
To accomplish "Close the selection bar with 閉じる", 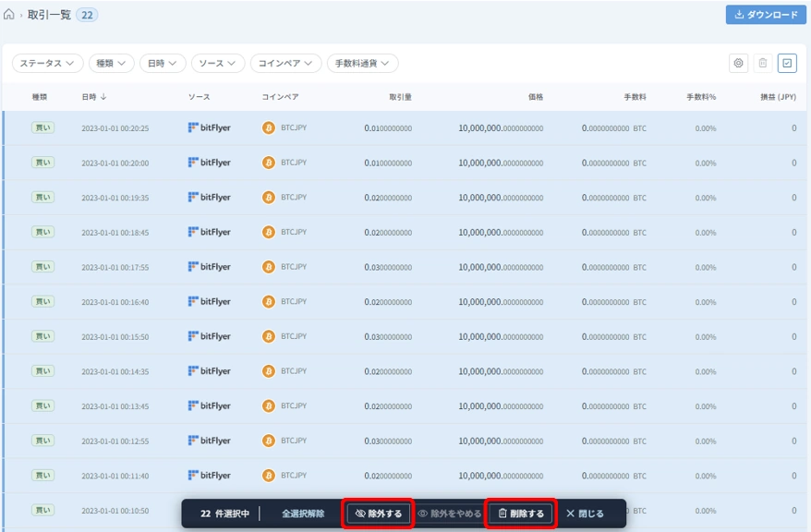I will point(585,514).
